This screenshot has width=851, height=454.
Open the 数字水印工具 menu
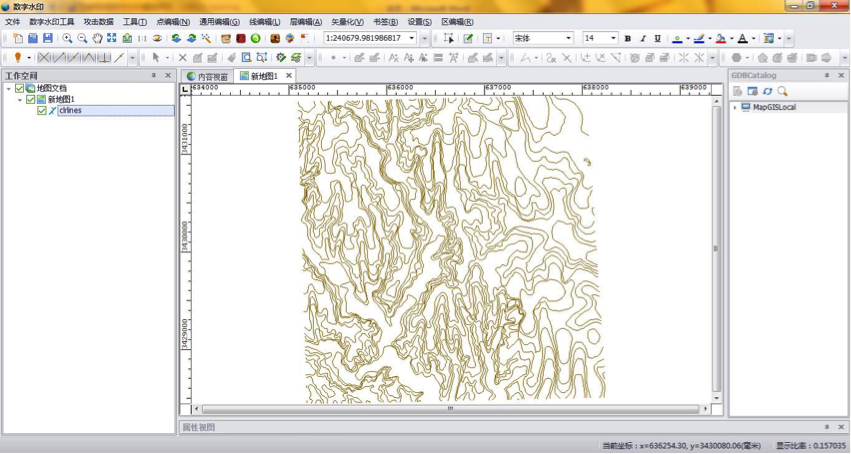(52, 22)
